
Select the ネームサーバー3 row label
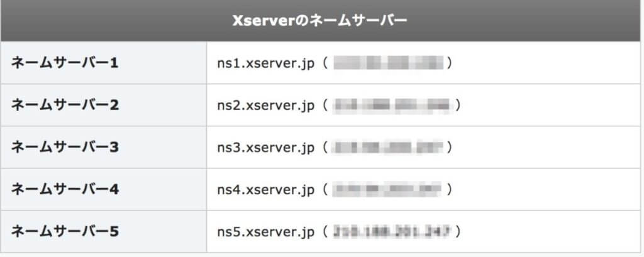coord(65,148)
